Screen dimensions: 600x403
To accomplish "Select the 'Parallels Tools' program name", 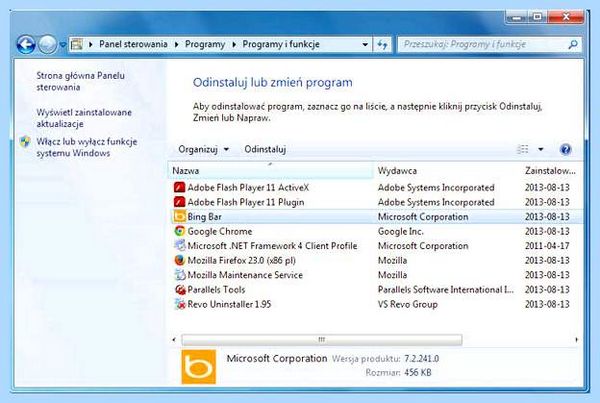I will tap(216, 289).
